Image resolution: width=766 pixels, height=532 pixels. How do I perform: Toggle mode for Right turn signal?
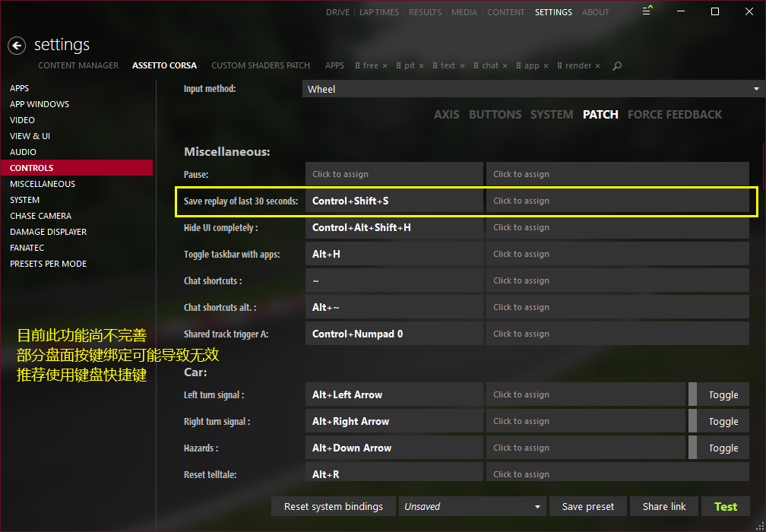click(719, 421)
